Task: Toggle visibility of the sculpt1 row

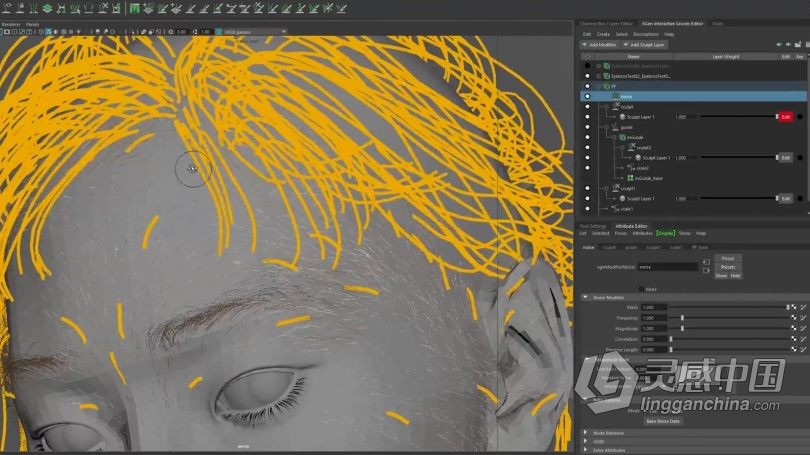Action: coord(587,189)
